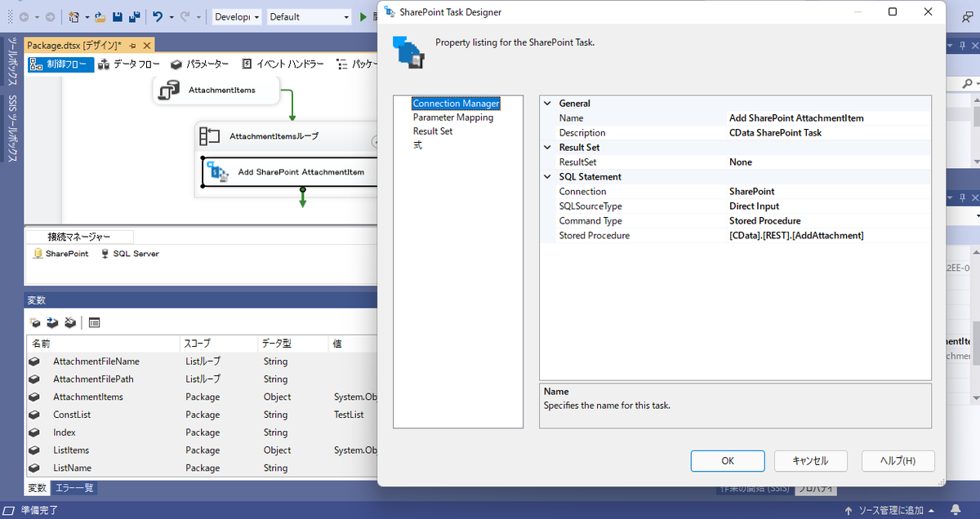The height and width of the screenshot is (519, 980).
Task: Close the Package.dtsx design tab
Action: [145, 46]
